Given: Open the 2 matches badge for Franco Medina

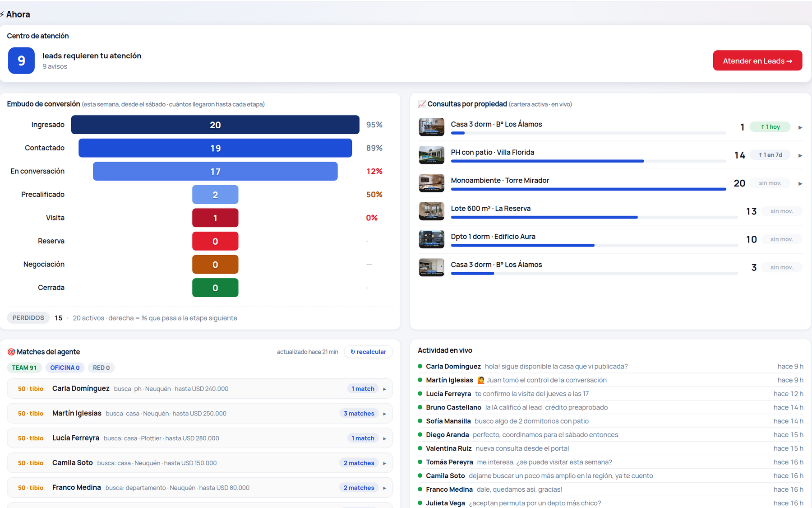Looking at the screenshot, I should [x=359, y=488].
